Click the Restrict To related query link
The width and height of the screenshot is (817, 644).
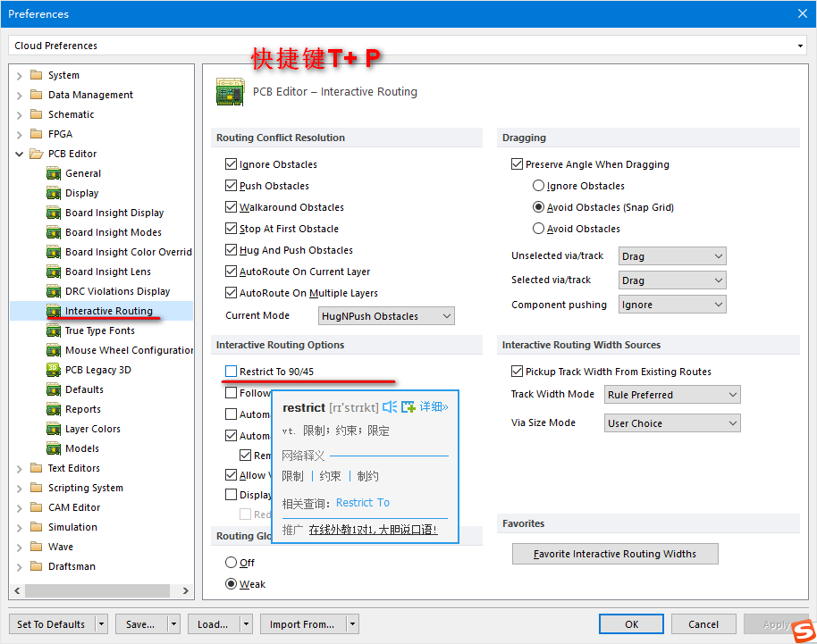tap(363, 503)
